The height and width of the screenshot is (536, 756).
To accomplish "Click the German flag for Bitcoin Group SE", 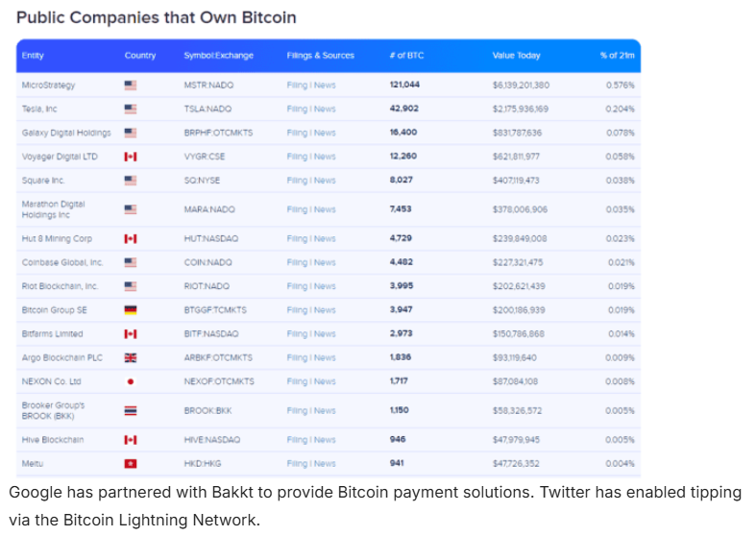I will (x=131, y=310).
